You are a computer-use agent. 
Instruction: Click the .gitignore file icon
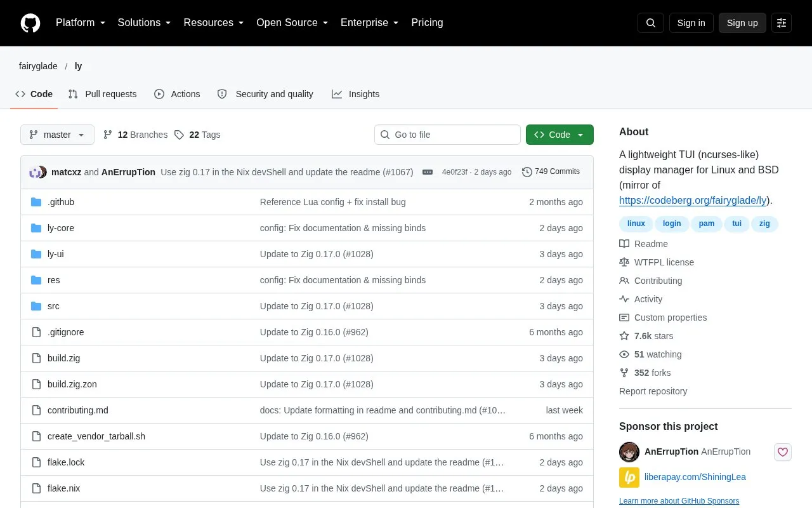point(36,332)
